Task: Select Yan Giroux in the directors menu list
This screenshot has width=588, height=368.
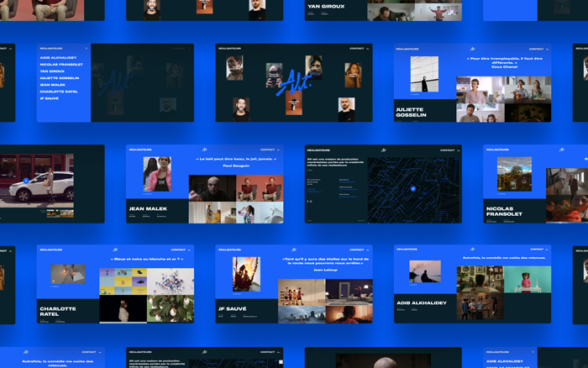Action: point(52,71)
